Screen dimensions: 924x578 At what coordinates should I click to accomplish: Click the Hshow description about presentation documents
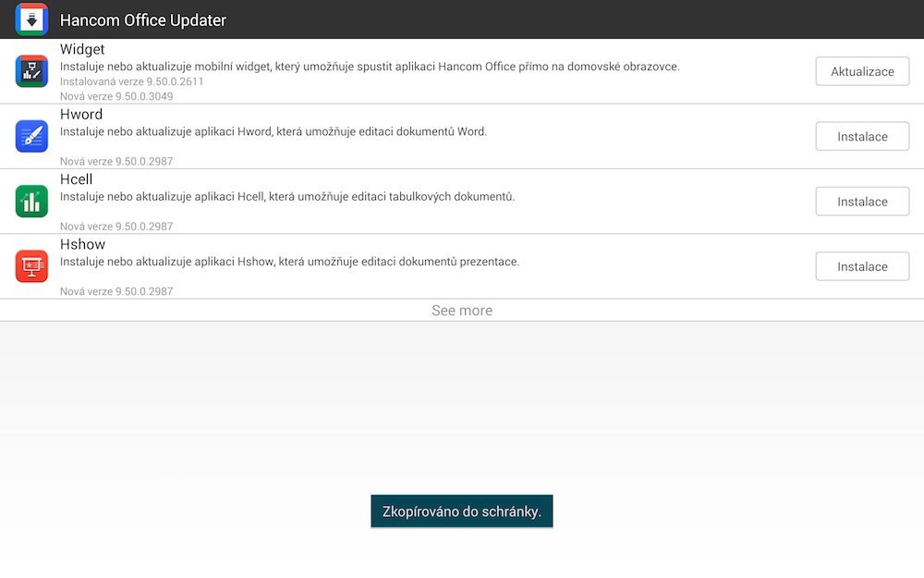pyautogui.click(x=289, y=262)
